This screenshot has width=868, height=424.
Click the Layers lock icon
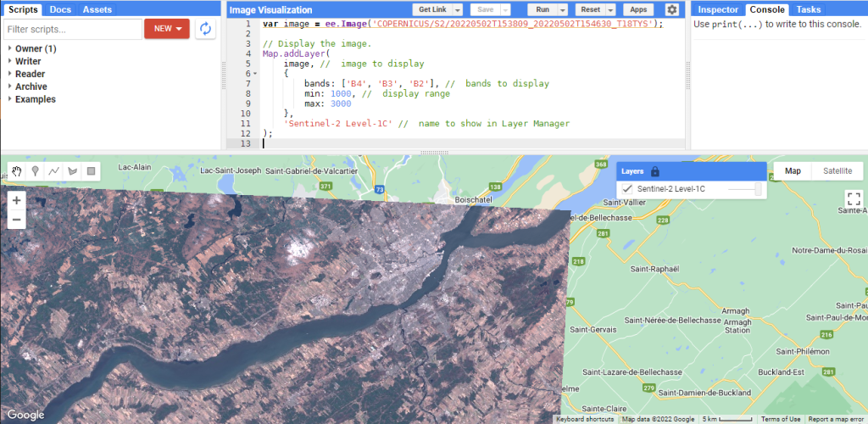(x=655, y=170)
